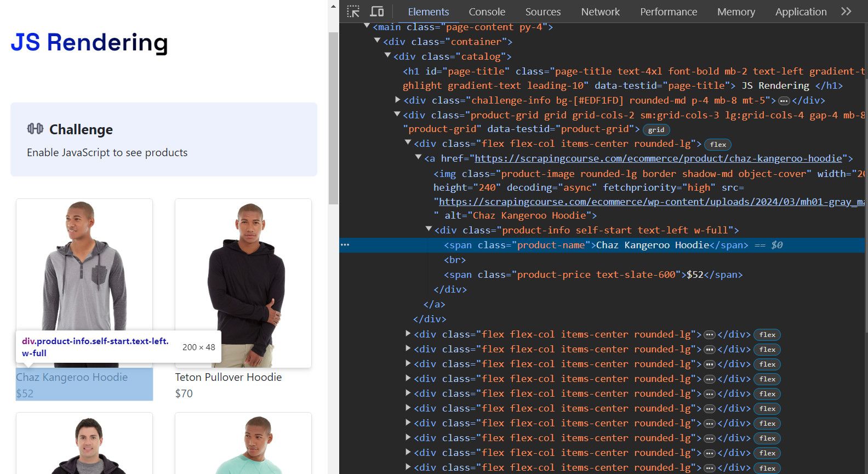Click the $70 price text
Viewport: 868px width, 474px height.
(x=184, y=393)
